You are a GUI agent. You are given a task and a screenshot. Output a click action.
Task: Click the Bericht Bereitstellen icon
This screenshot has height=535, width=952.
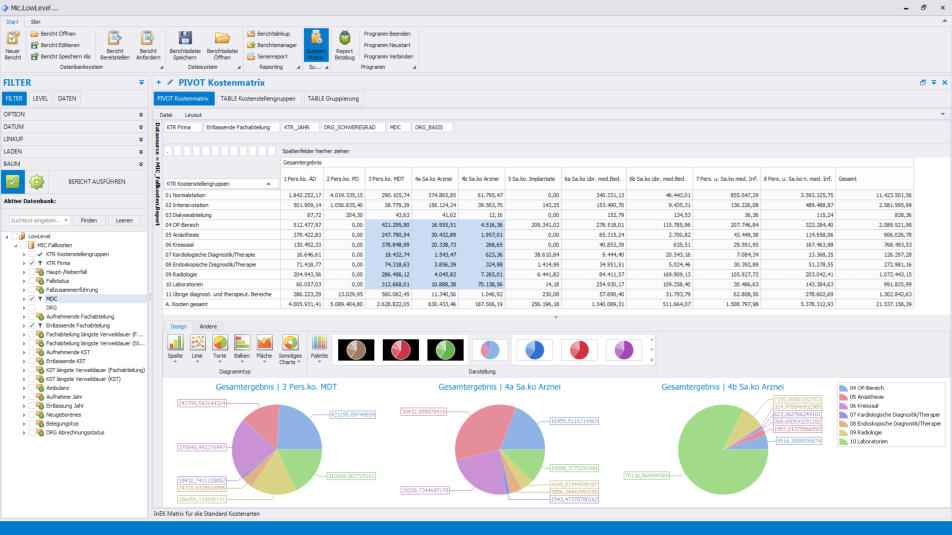115,39
